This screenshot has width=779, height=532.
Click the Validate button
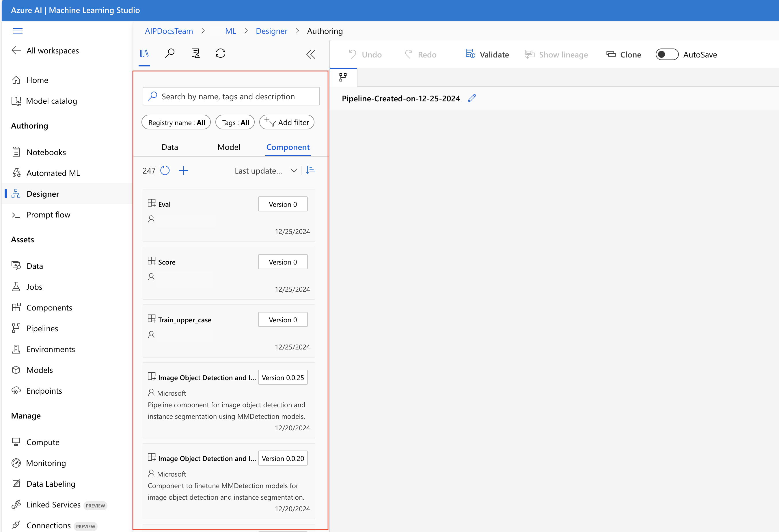tap(487, 55)
